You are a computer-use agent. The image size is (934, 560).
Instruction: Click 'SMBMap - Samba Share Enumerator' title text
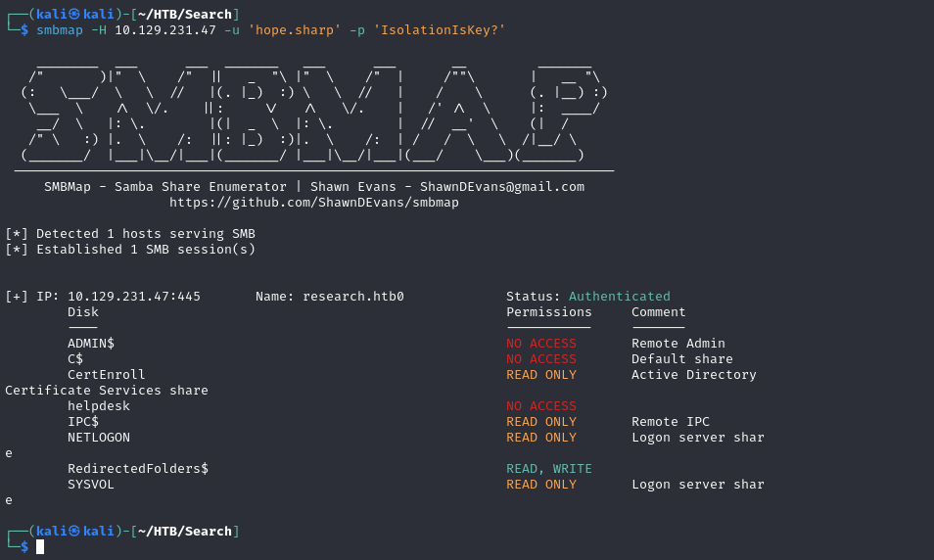click(x=165, y=186)
